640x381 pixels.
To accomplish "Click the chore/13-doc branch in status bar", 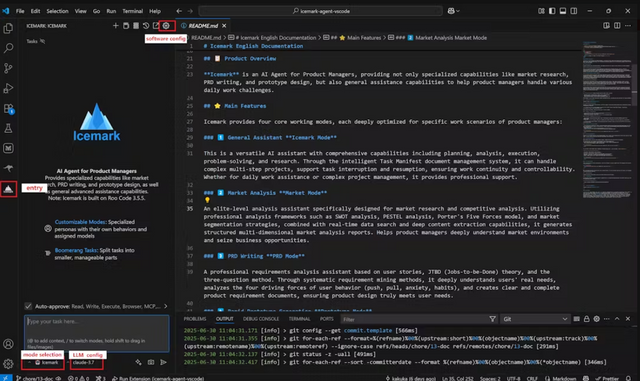I will click(35, 378).
